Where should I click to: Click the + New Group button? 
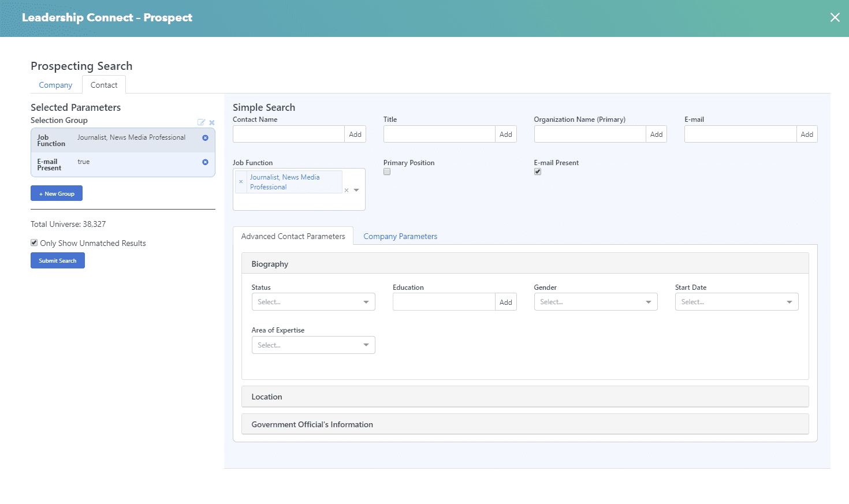point(57,193)
